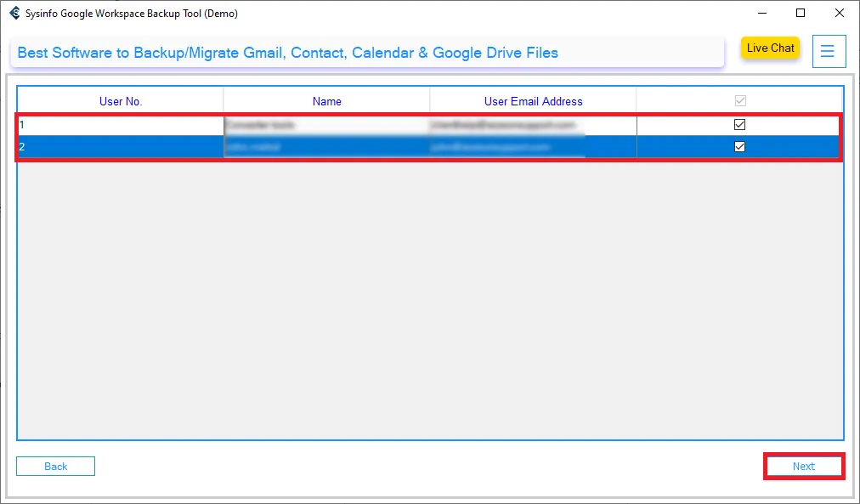Image resolution: width=860 pixels, height=504 pixels.
Task: Open the hamburger menu icon
Action: pos(829,52)
